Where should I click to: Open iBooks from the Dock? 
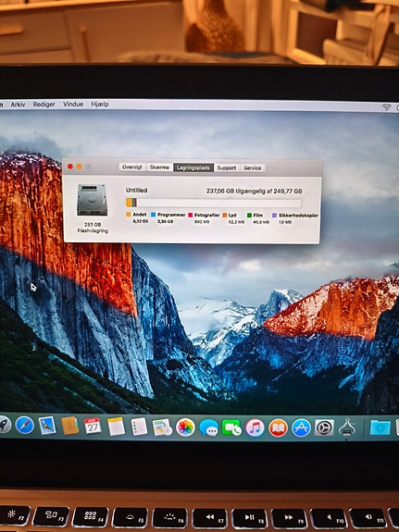(278, 427)
